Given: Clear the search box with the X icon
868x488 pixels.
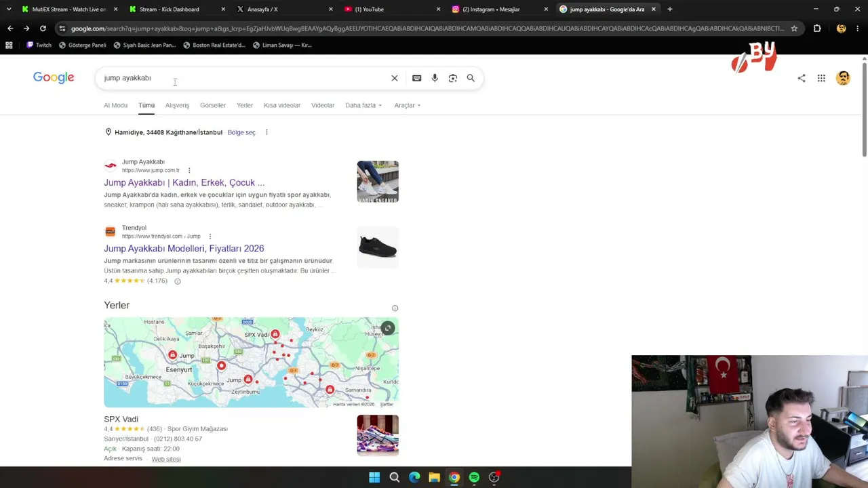Looking at the screenshot, I should click(394, 78).
